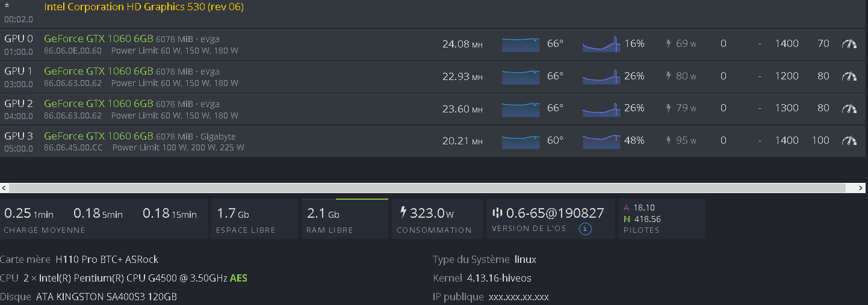
Task: Click GPU 3 GeForce GTX 1060 6GB name
Action: (98, 137)
